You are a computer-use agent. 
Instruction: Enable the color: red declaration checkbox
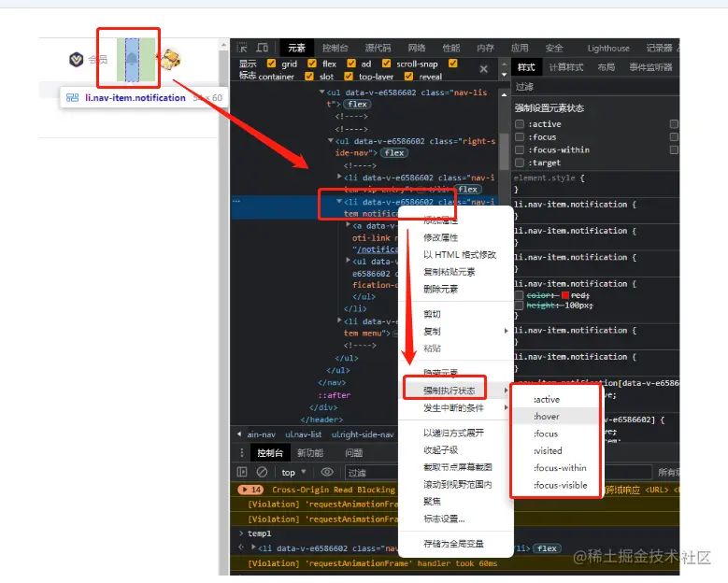[x=519, y=295]
